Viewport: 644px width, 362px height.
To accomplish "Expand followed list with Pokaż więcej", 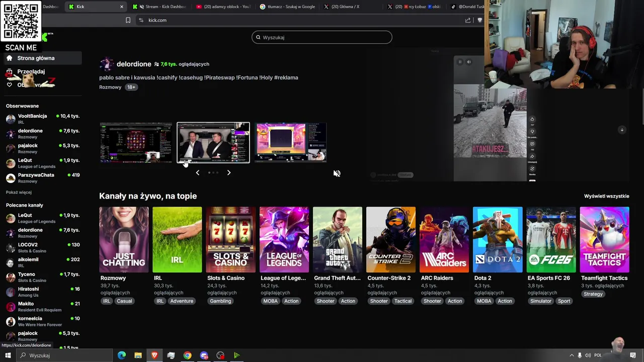I will (19, 192).
